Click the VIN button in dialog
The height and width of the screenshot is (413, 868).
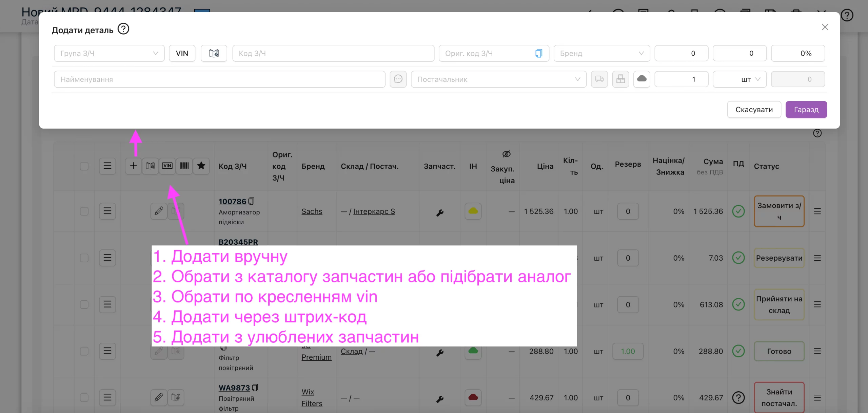(182, 53)
